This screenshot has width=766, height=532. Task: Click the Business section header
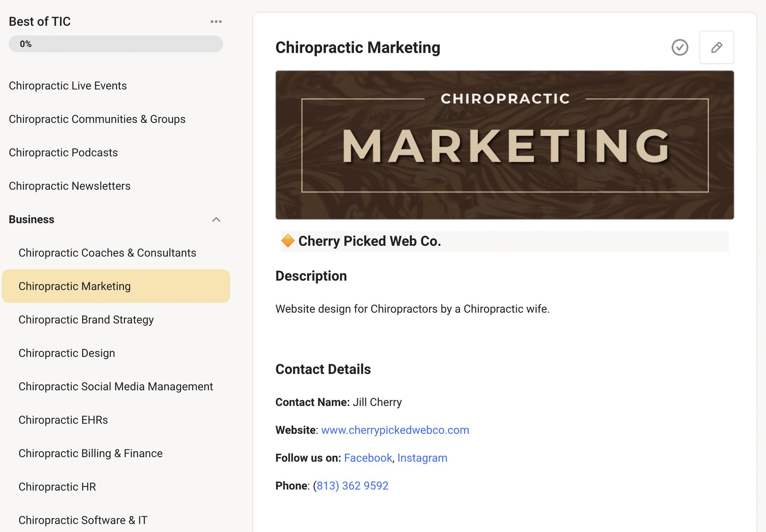31,220
